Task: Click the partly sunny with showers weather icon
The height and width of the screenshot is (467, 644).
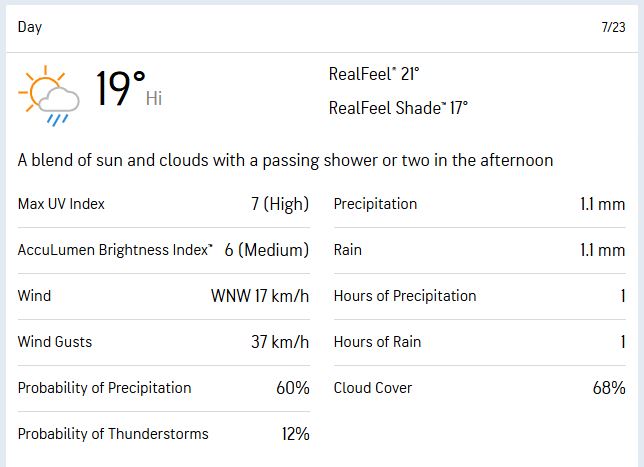Action: click(x=49, y=94)
